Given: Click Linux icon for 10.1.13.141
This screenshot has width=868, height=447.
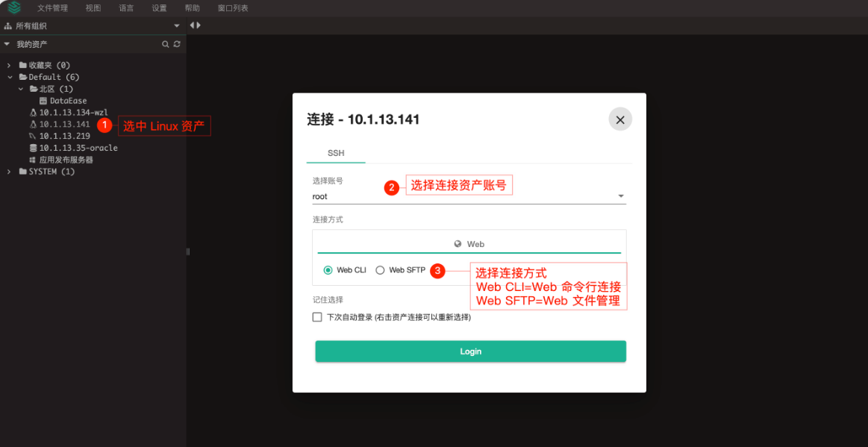Looking at the screenshot, I should 33,124.
